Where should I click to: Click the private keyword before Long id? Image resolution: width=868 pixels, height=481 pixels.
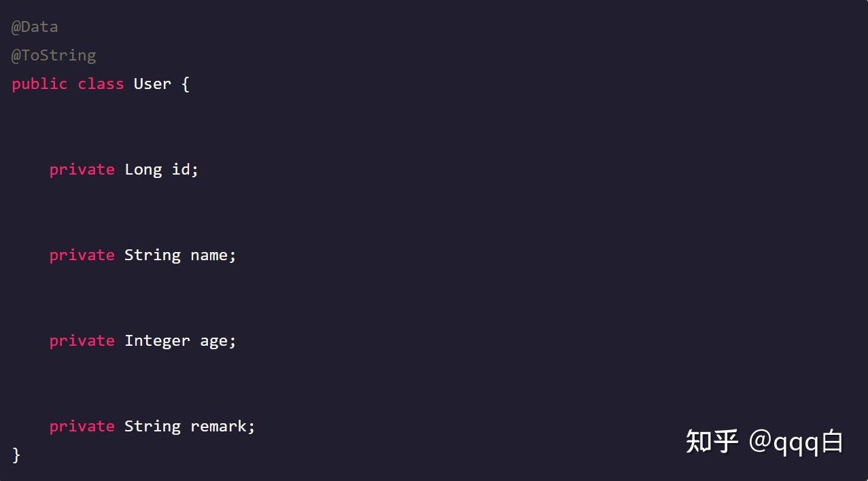(82, 170)
